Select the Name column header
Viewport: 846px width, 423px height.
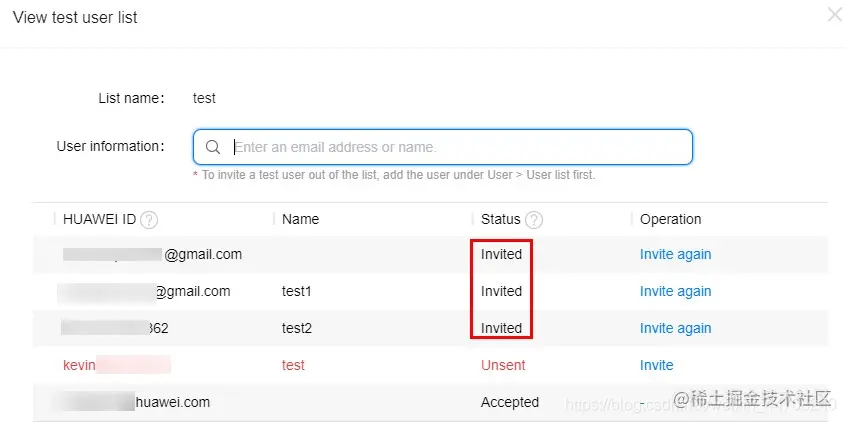[x=301, y=219]
